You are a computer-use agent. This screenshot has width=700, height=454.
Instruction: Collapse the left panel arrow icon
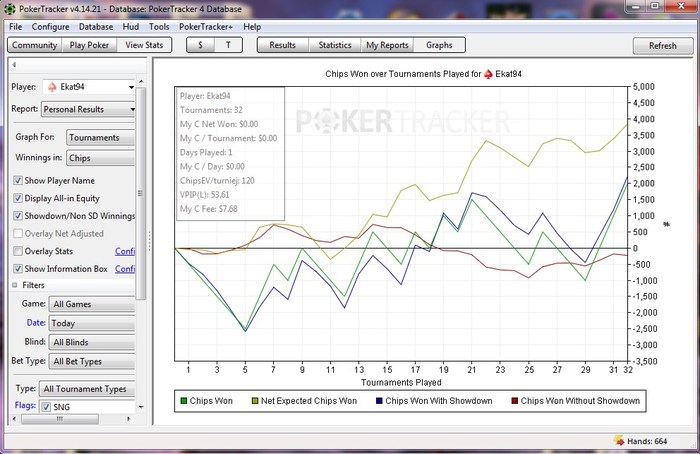[14, 65]
